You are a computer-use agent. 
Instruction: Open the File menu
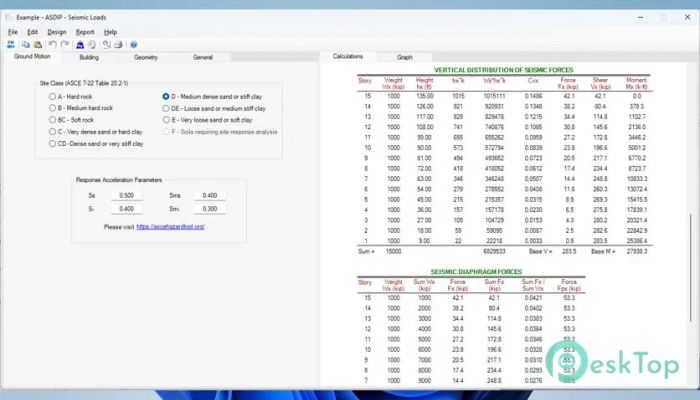(13, 32)
